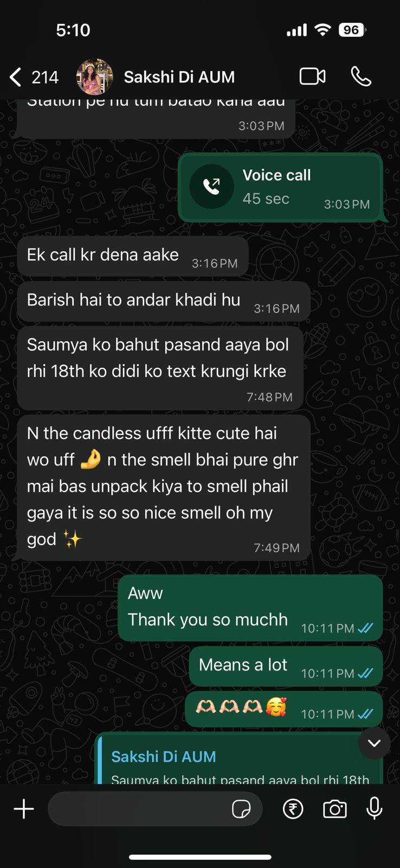Image resolution: width=400 pixels, height=868 pixels.
Task: Tap the microphone to record voice message
Action: point(375,809)
